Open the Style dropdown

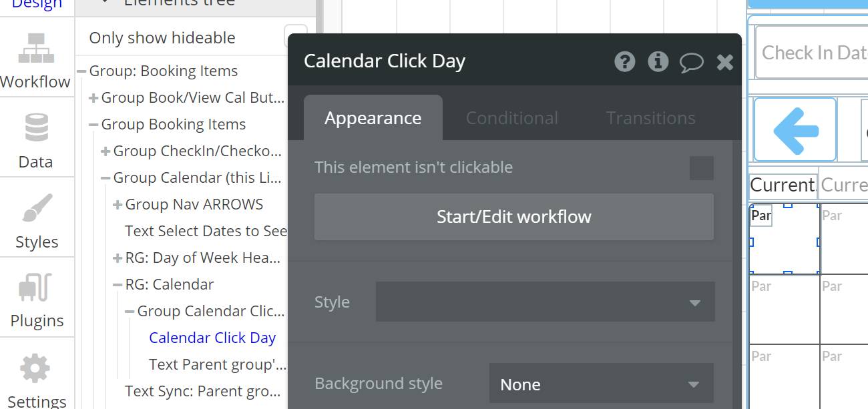coord(545,302)
